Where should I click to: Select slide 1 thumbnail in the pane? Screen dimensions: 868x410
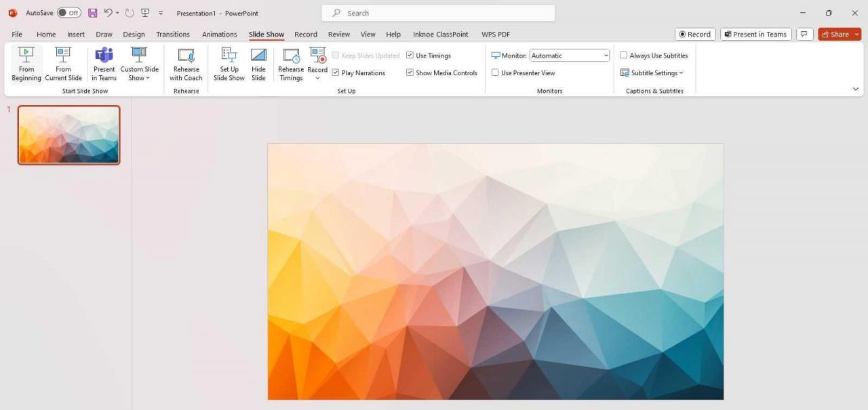68,134
